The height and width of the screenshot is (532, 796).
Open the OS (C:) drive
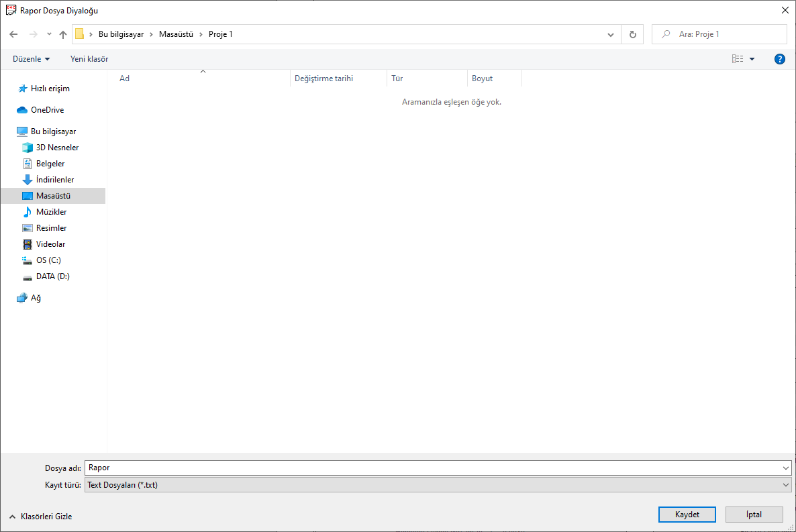pyautogui.click(x=48, y=260)
